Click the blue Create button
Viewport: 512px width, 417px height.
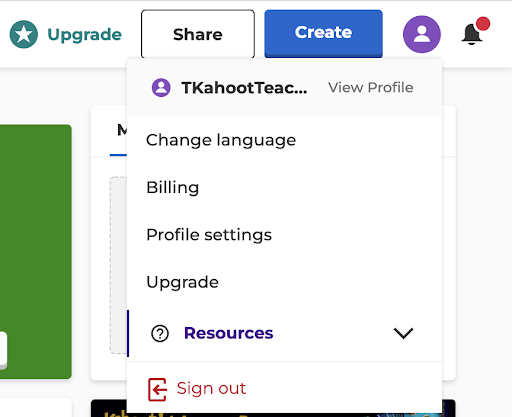pos(323,33)
